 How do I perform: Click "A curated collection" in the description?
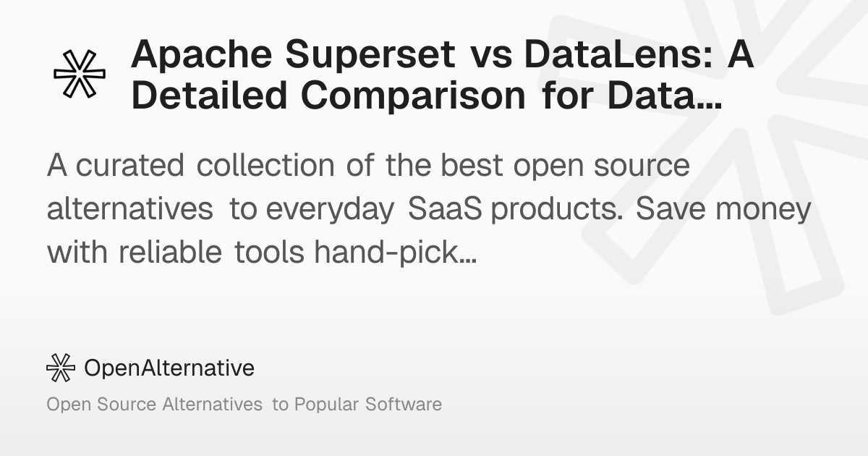(x=187, y=166)
